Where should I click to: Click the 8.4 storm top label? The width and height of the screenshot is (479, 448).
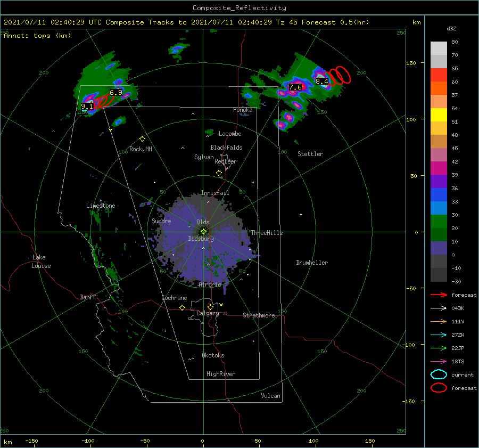322,81
